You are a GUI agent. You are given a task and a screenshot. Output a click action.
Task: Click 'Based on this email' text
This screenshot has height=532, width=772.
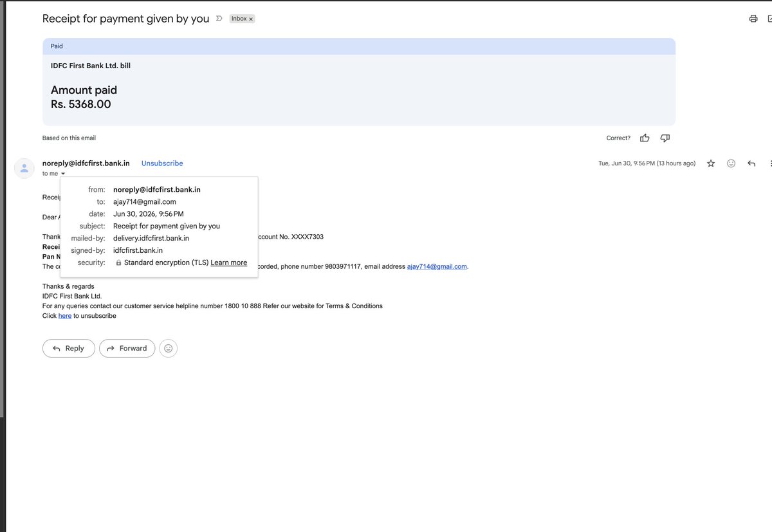pyautogui.click(x=69, y=138)
